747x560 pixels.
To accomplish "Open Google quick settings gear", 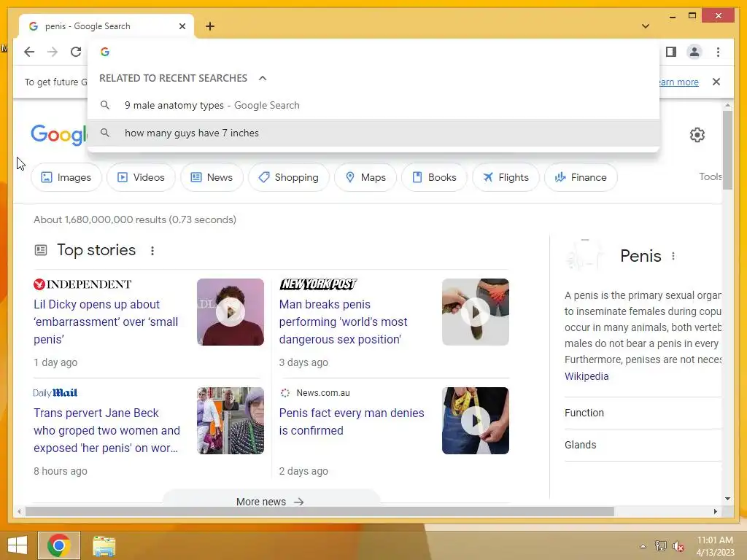I will pos(697,135).
